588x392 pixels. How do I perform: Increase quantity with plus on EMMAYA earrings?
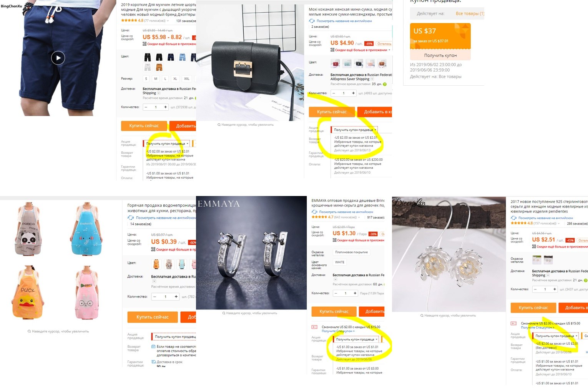(x=355, y=293)
